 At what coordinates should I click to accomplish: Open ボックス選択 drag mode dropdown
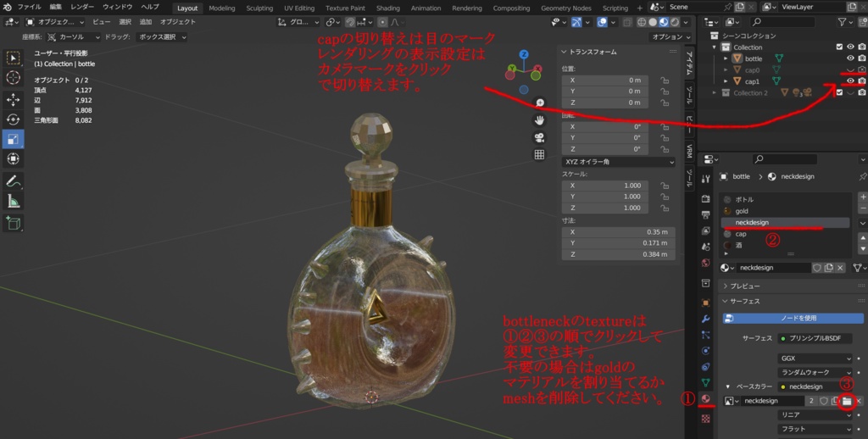(x=161, y=37)
